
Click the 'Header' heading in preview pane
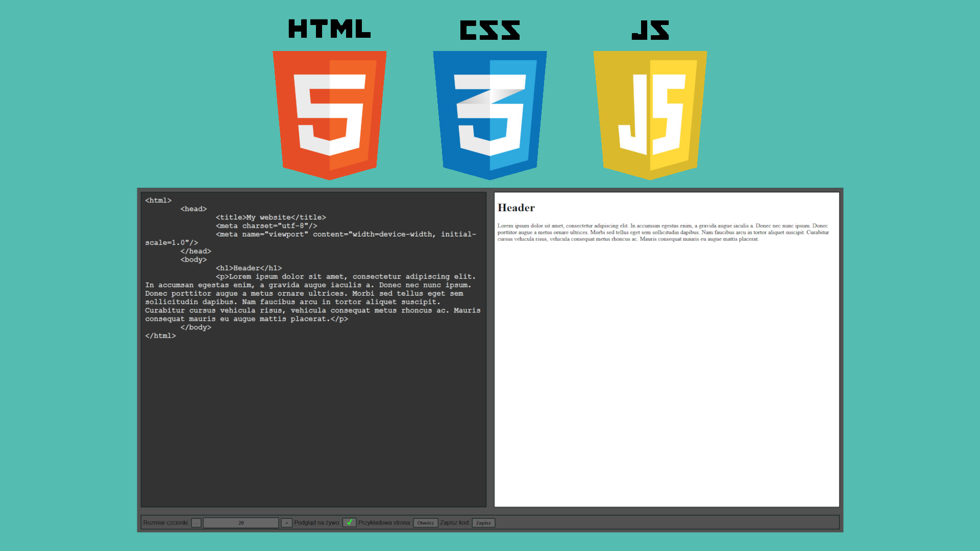[516, 208]
